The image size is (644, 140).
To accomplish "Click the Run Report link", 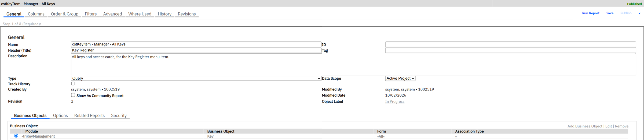I will 591,13.
